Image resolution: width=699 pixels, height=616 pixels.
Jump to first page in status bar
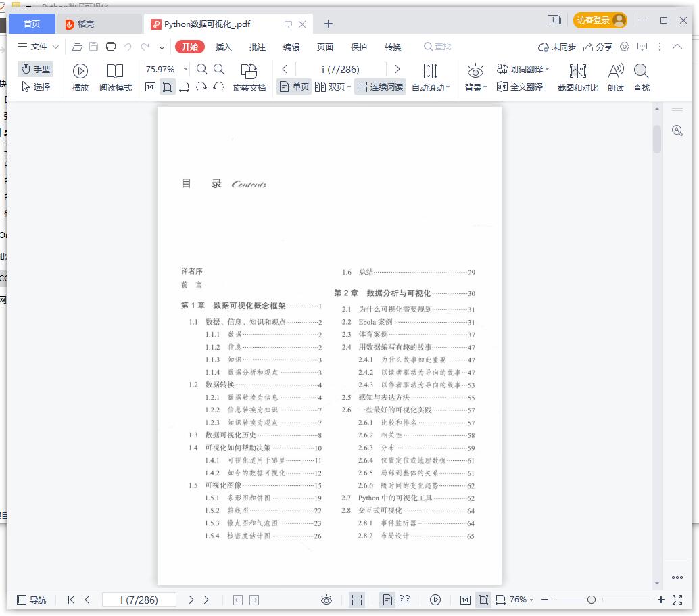(71, 600)
